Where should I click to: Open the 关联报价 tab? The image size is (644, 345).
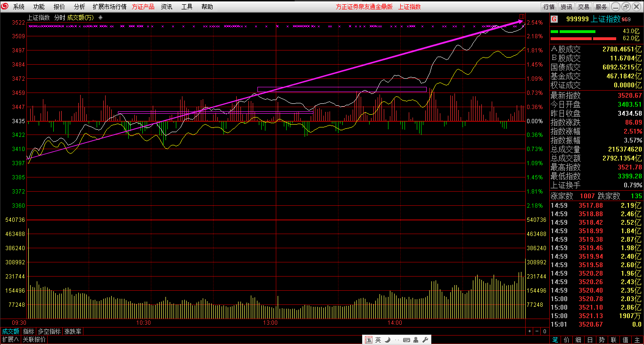[34, 339]
